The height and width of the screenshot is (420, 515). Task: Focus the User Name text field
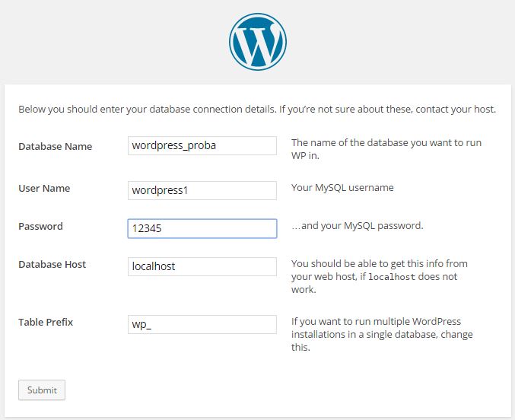[x=202, y=189]
